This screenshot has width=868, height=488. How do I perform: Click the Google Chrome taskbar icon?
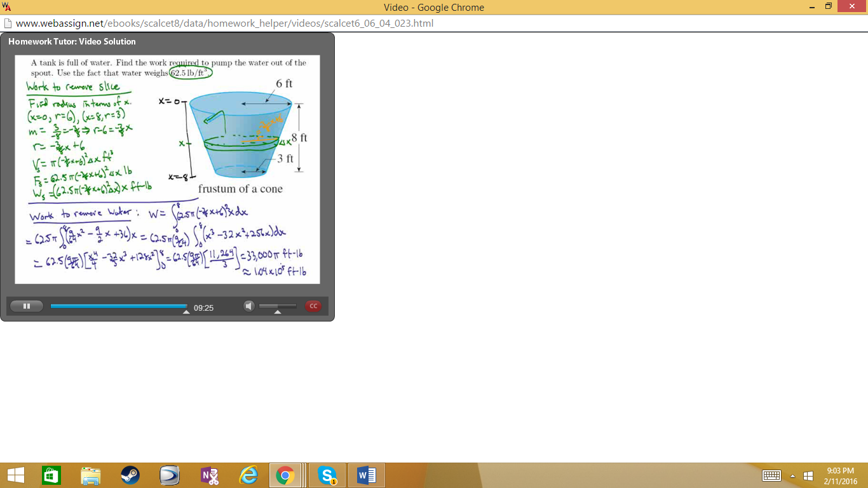pos(285,475)
